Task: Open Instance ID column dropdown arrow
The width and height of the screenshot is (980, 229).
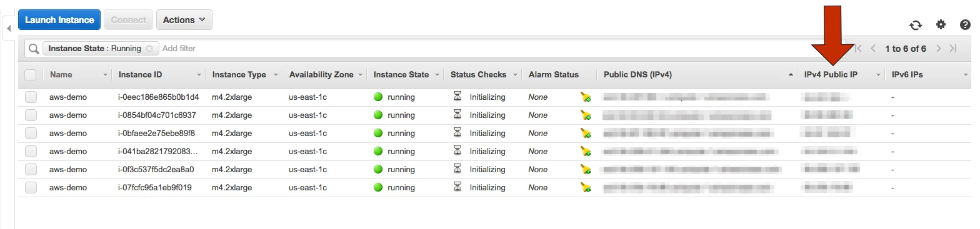Action: [199, 75]
